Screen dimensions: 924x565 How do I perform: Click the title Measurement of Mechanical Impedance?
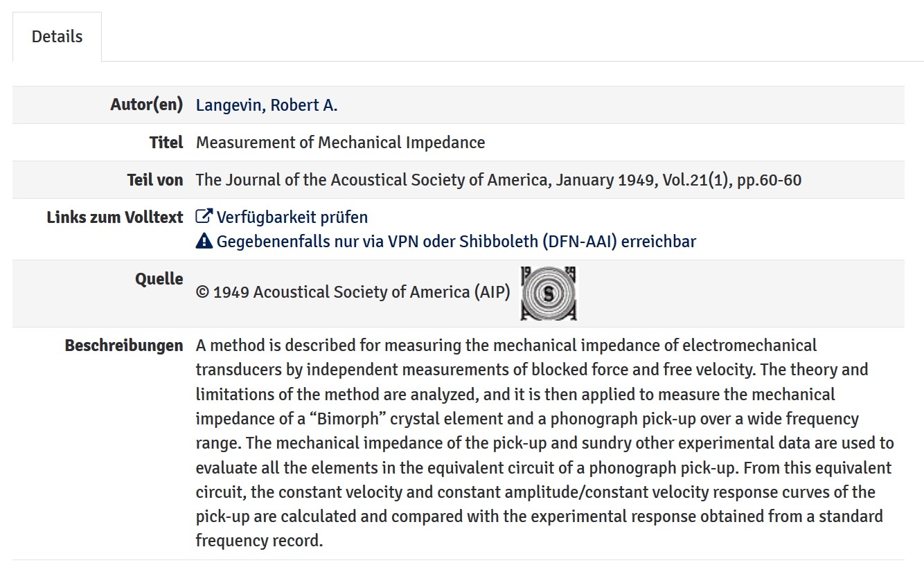click(x=340, y=143)
